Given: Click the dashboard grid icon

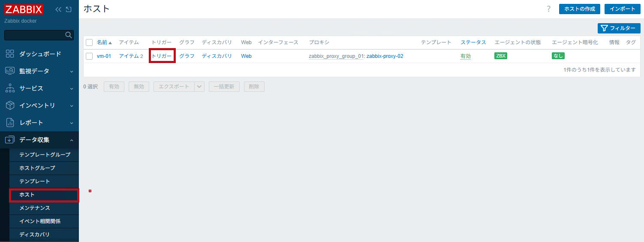Looking at the screenshot, I should click(x=10, y=54).
